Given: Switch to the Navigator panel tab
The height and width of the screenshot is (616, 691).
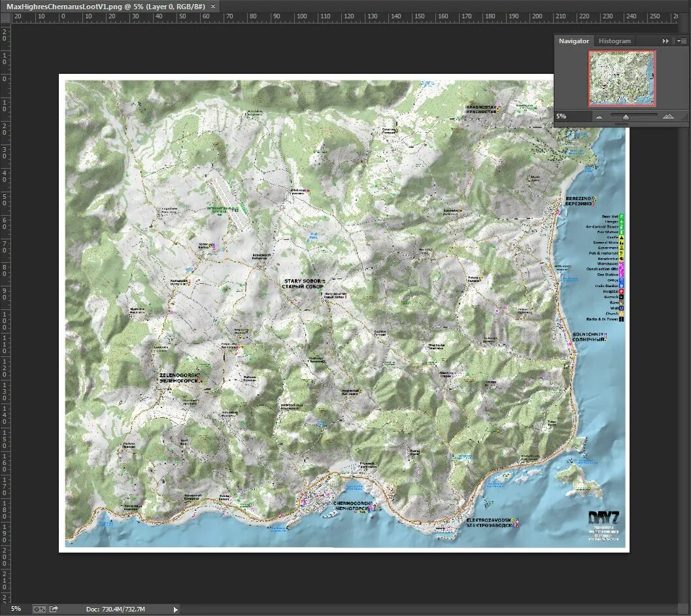Looking at the screenshot, I should [574, 41].
